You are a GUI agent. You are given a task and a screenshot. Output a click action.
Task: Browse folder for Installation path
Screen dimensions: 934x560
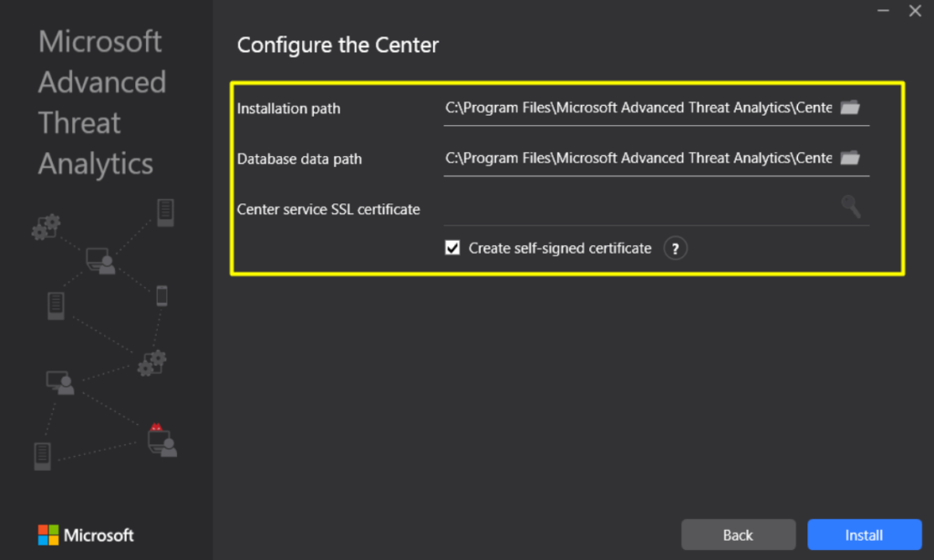pyautogui.click(x=850, y=108)
